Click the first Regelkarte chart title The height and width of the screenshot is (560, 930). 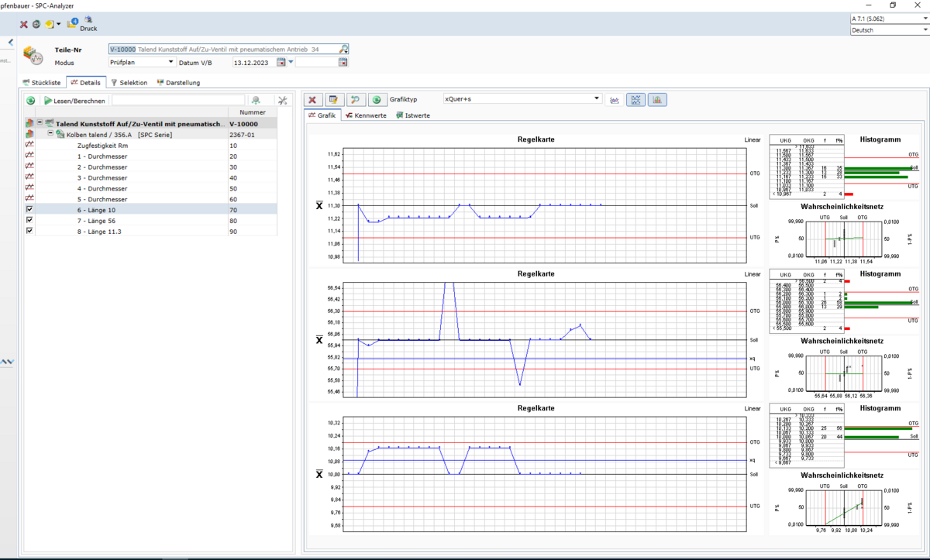point(536,139)
